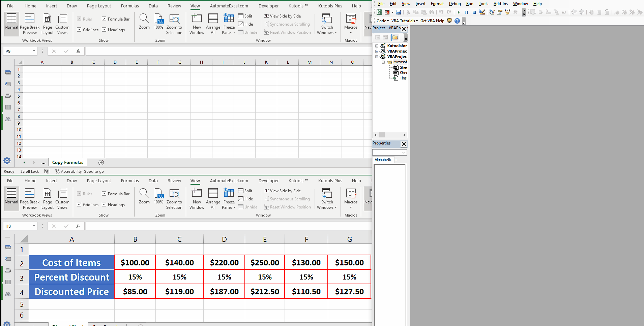Switch to Formulas tab in top Excel ribbon
This screenshot has width=644, height=326.
pos(130,6)
